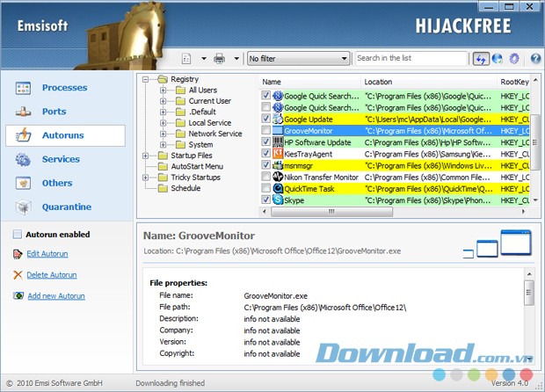The image size is (545, 392).
Task: Select the AutoStart Menu tree item
Action: click(197, 166)
